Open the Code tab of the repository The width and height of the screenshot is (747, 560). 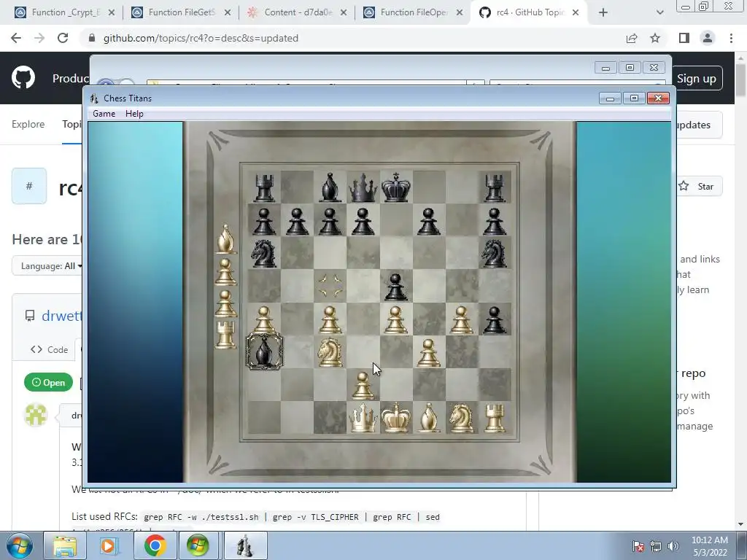pos(49,349)
